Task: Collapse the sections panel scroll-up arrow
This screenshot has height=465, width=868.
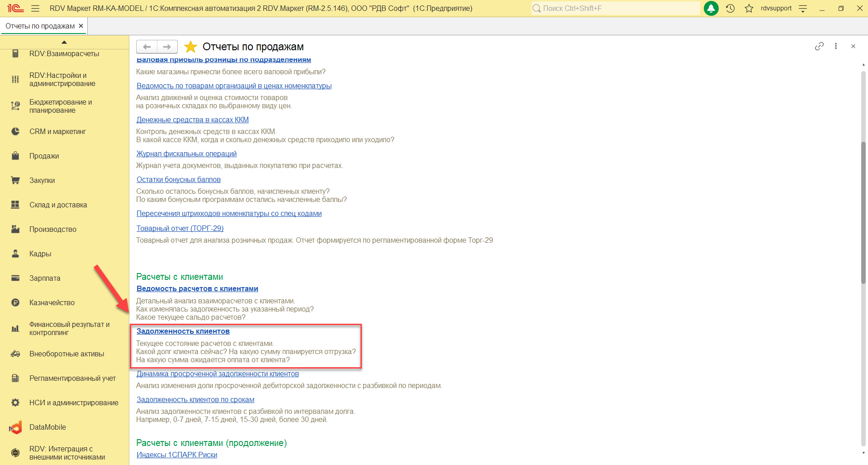Action: 64,42
